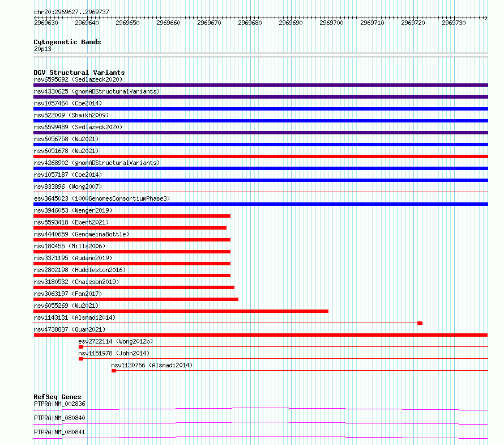Click variant nsv180455 (Mills2006) label
Viewport: 504px width, 445px height.
[70, 246]
